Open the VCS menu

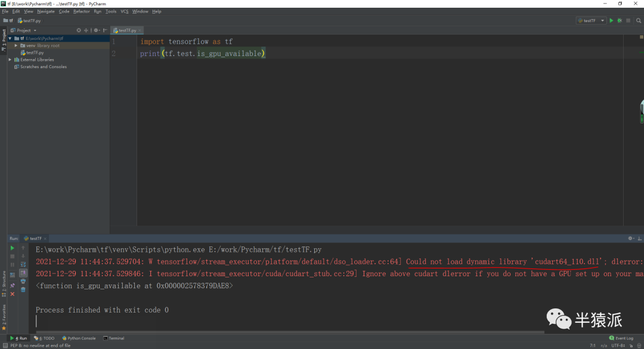click(x=125, y=11)
